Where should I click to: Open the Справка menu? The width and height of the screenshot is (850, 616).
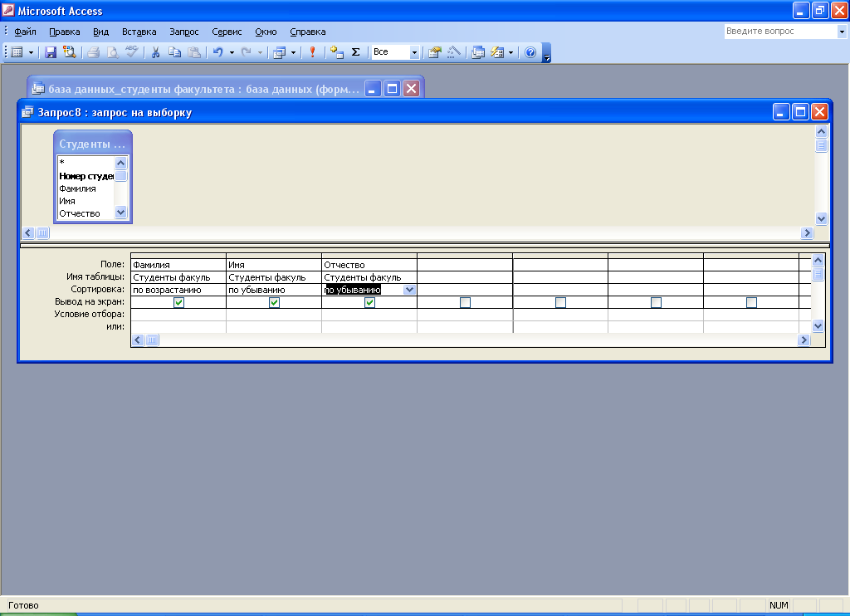pyautogui.click(x=308, y=32)
